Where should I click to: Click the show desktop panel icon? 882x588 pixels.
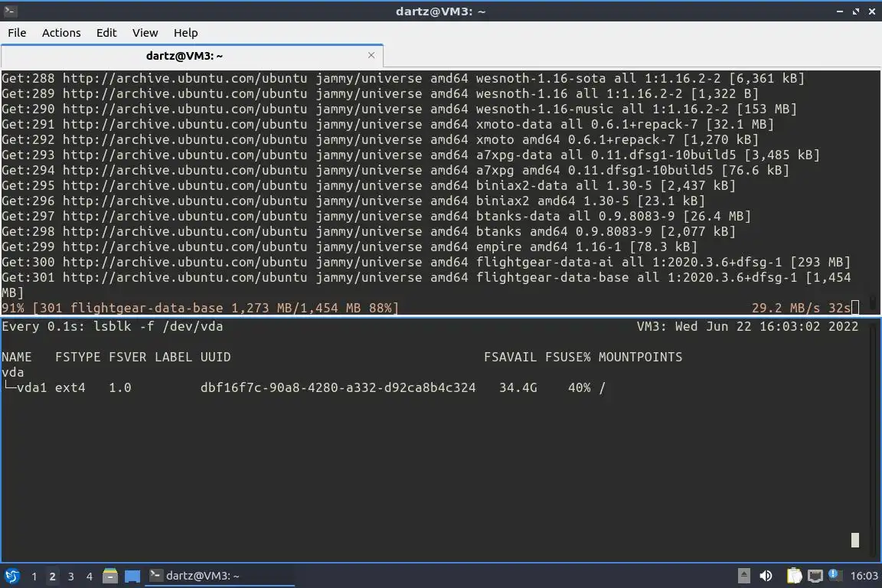pyautogui.click(x=132, y=576)
